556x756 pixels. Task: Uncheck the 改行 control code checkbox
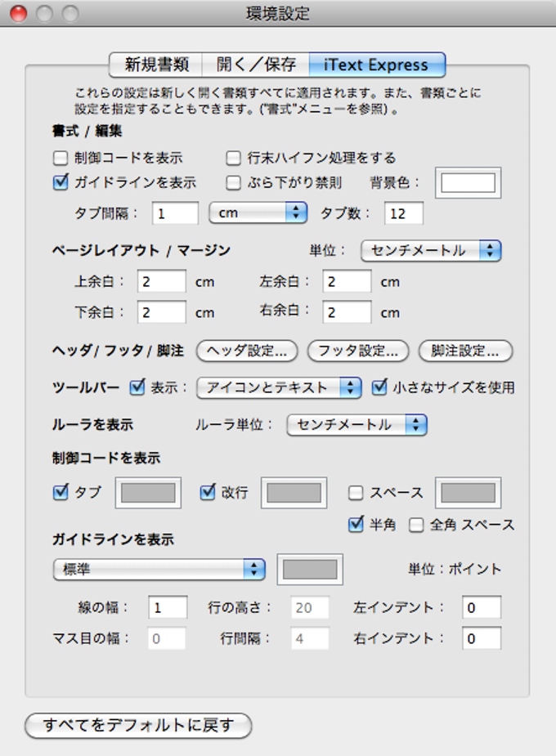tap(208, 492)
